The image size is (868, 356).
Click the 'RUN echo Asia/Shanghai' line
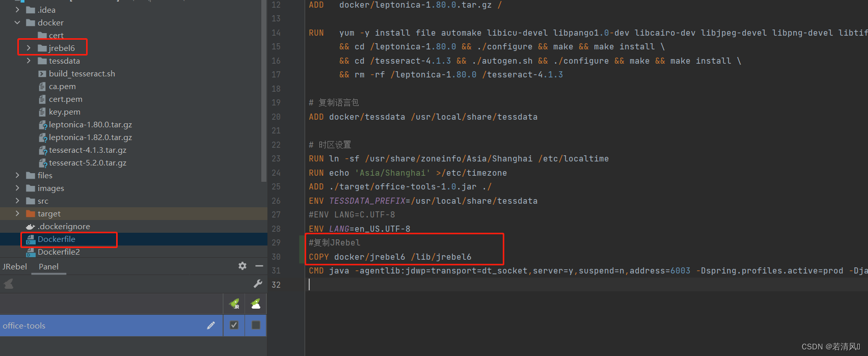tap(408, 173)
